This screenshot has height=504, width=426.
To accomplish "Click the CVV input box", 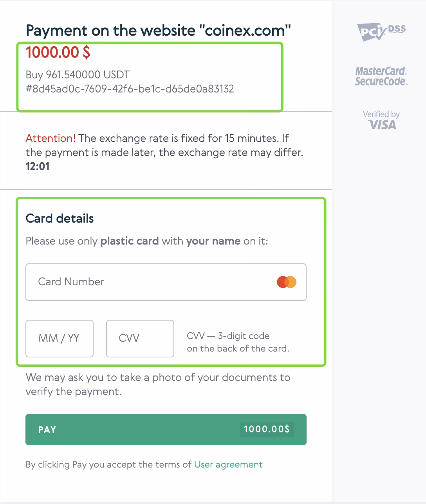I will [x=140, y=339].
